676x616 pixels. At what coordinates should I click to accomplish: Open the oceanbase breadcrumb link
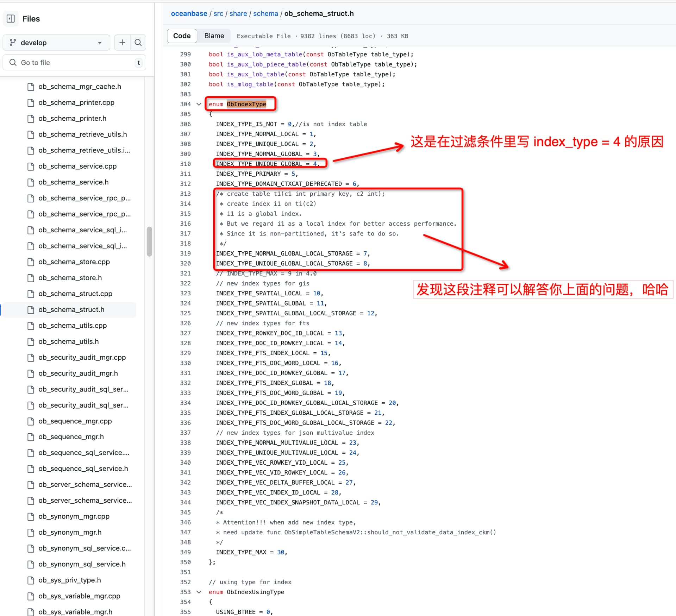(x=189, y=13)
